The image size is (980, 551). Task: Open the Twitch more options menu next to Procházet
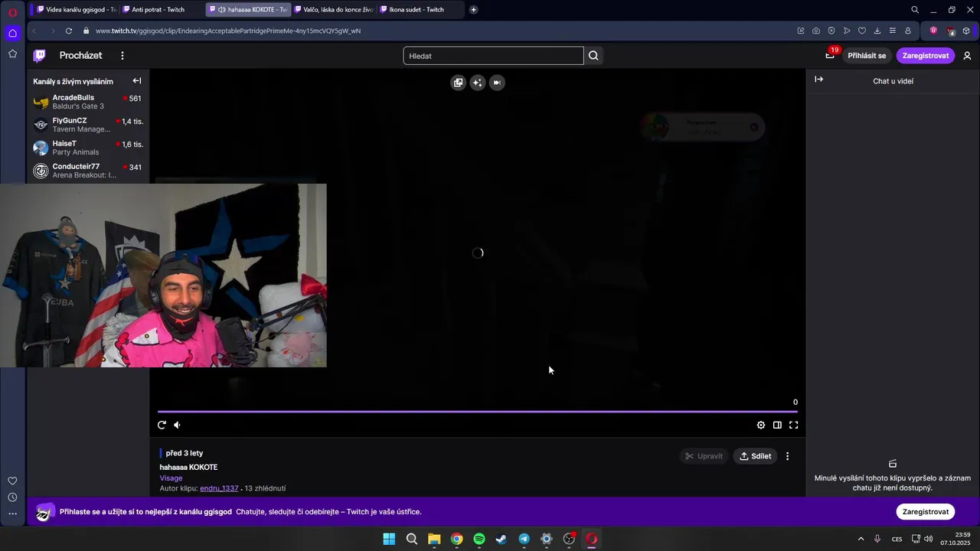point(122,56)
